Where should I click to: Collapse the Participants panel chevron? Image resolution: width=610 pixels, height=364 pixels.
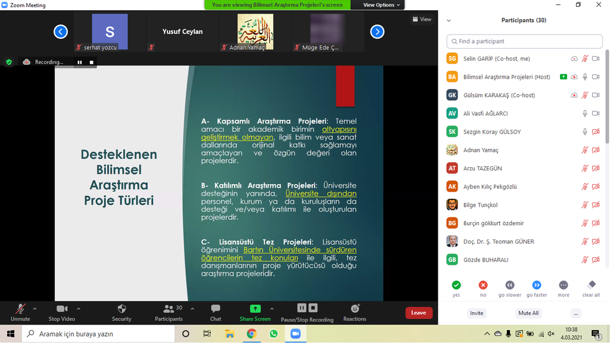pyautogui.click(x=449, y=20)
